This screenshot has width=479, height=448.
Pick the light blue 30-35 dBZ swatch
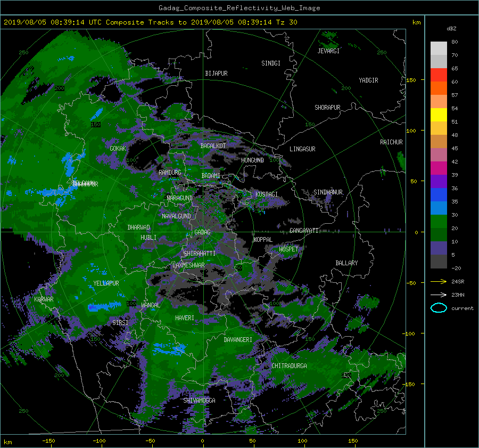click(x=439, y=208)
